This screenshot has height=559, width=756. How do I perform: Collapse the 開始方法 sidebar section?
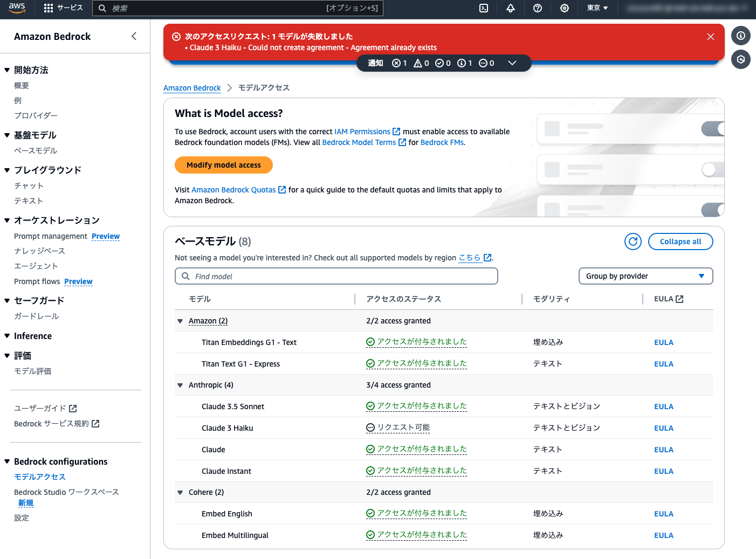[x=7, y=70]
